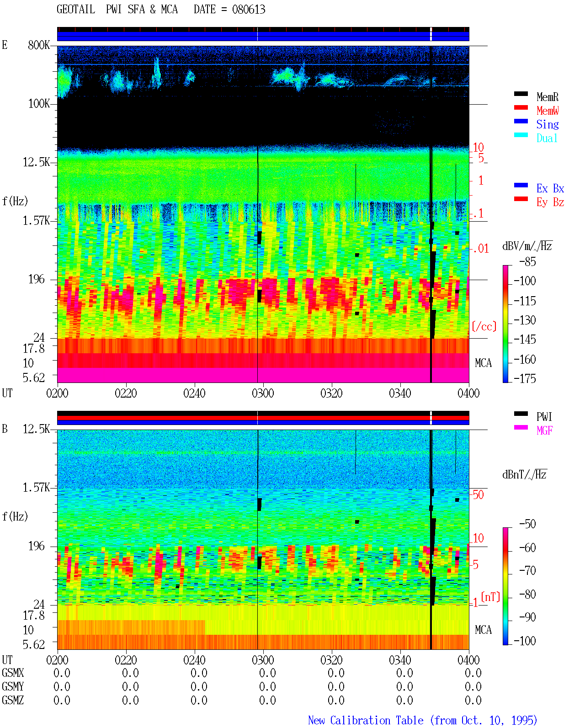Click the black MemR legend swatch
Viewport: 585px width, 728px height.
coord(521,94)
